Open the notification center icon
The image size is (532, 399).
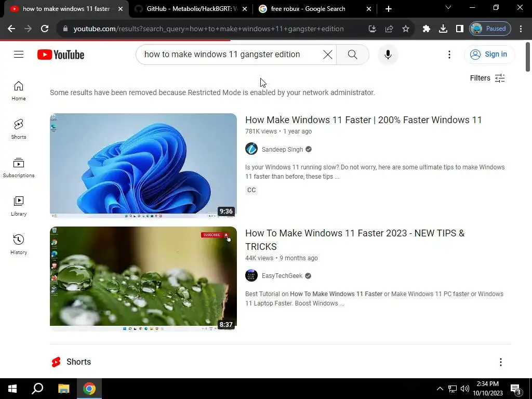tap(516, 389)
